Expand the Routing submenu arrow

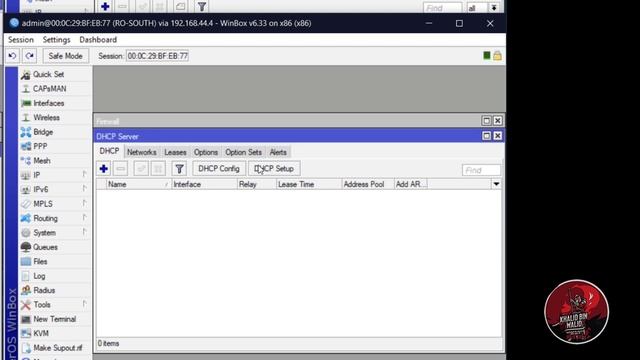point(84,218)
